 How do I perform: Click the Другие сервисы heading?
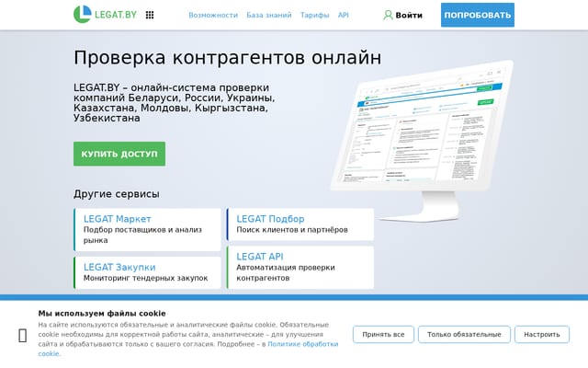[x=117, y=194]
